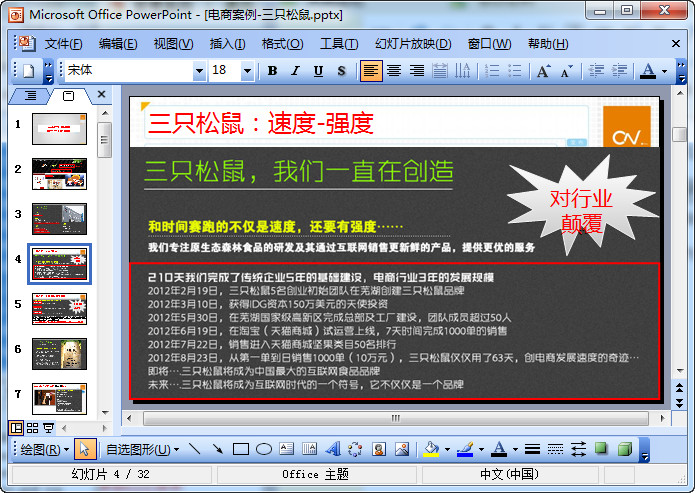This screenshot has width=695, height=493.
Task: Toggle Italic formatting
Action: click(295, 70)
